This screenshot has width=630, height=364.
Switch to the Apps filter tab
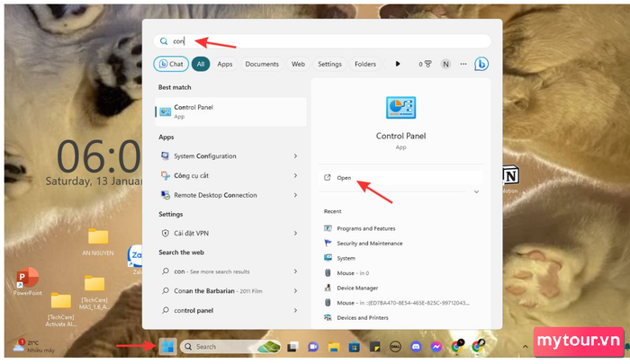225,64
